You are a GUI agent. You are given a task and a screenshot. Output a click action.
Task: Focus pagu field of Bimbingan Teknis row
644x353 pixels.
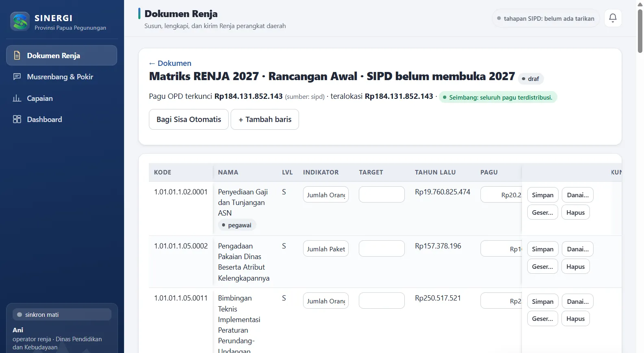tap(501, 301)
